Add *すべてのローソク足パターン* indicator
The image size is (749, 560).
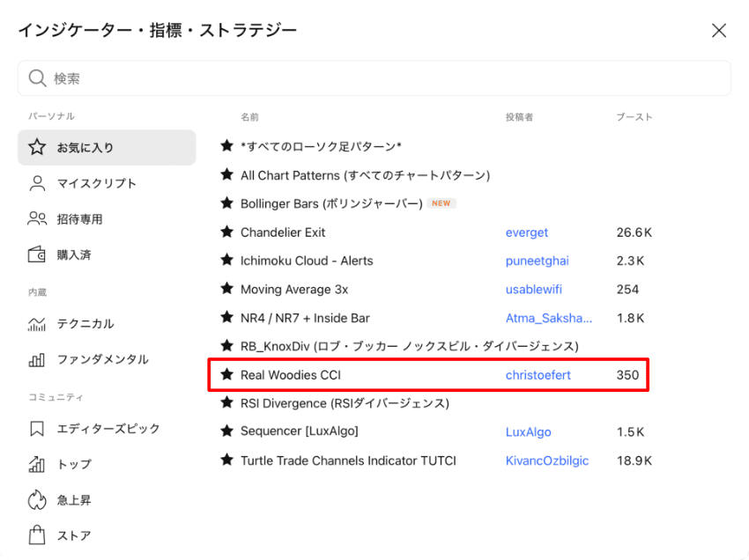(321, 146)
